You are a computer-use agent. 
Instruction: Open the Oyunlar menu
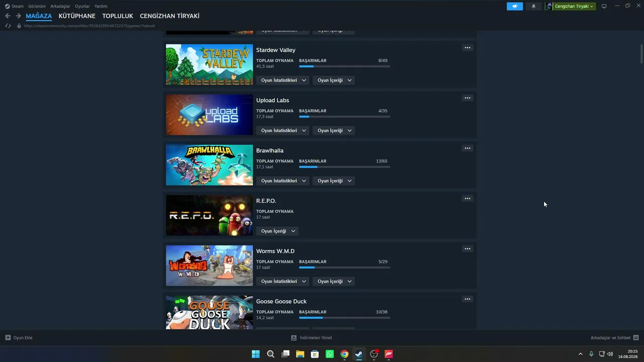(83, 7)
